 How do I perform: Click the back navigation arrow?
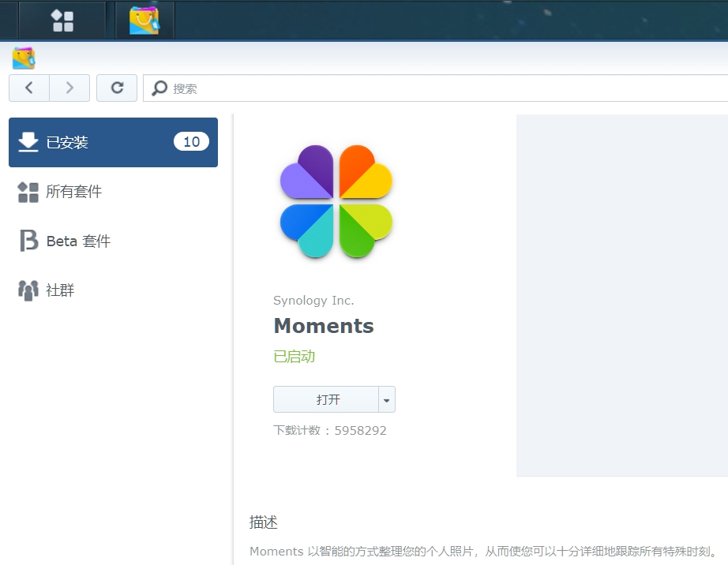coord(28,88)
